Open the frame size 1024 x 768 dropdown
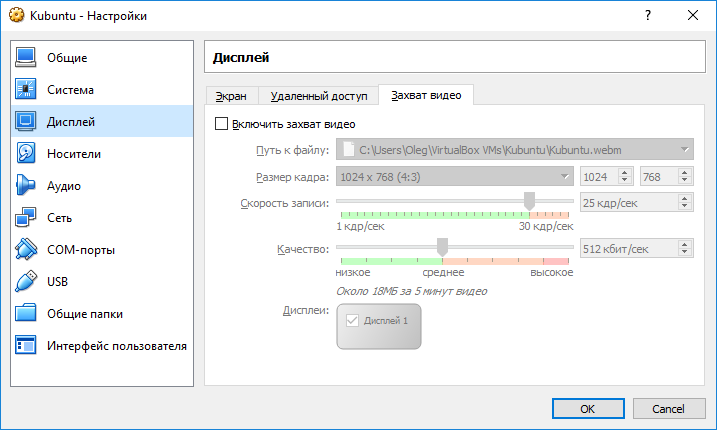Image resolution: width=717 pixels, height=430 pixels. click(455, 177)
